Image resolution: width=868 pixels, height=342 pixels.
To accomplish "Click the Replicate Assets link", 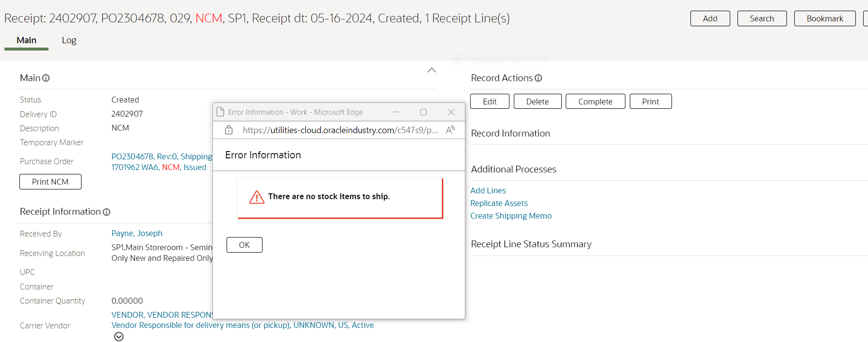I will (499, 203).
